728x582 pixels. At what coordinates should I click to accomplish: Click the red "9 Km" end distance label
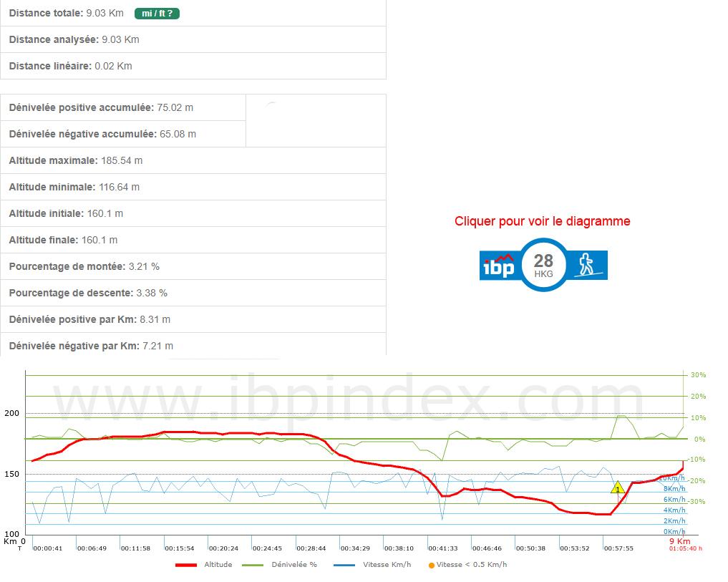point(680,541)
